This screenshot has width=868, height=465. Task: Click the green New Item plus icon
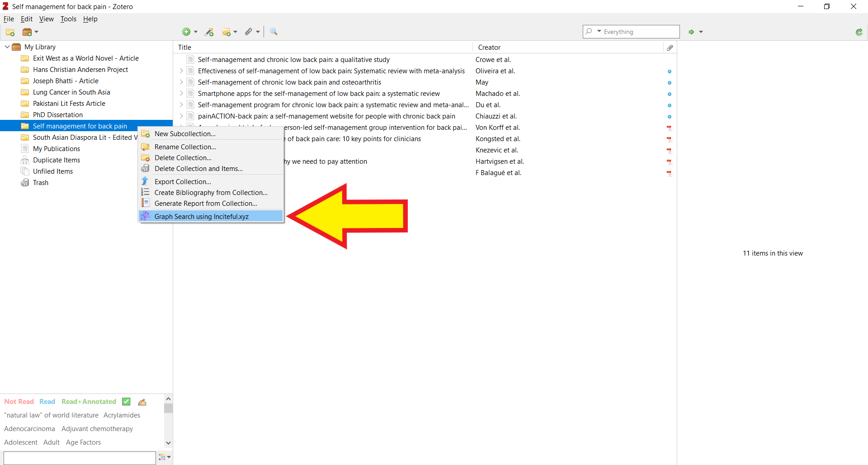[186, 32]
